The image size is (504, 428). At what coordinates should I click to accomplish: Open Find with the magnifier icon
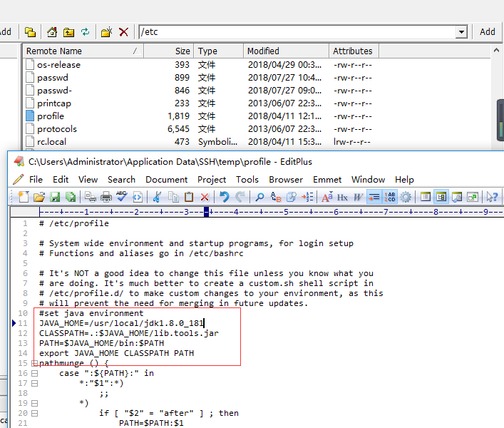coord(259,197)
